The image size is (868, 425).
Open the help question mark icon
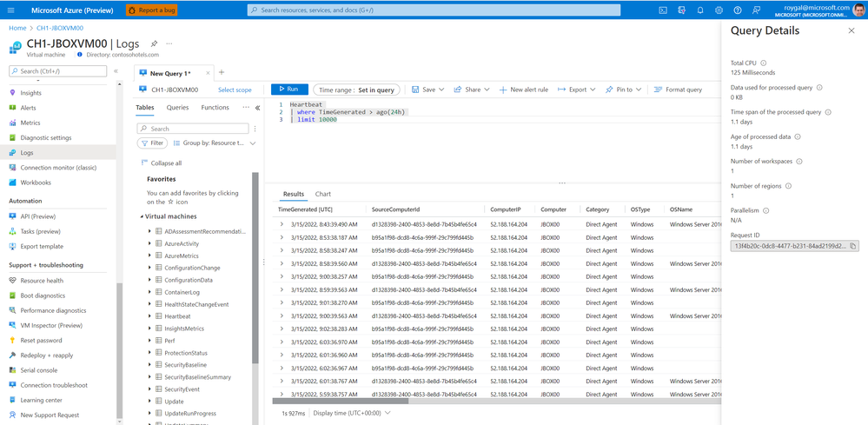(x=738, y=10)
